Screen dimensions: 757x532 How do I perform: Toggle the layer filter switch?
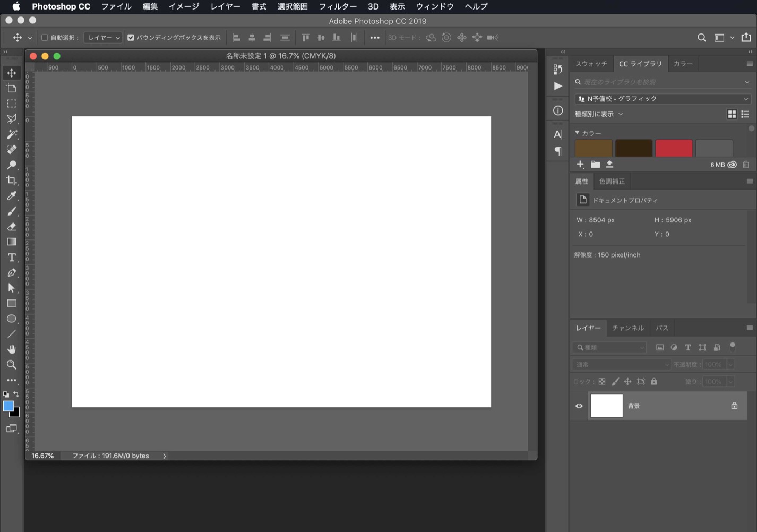coord(733,347)
